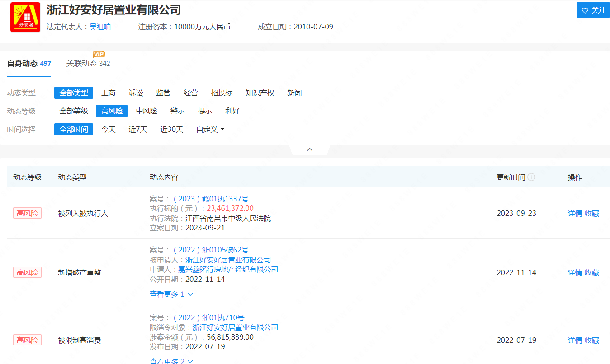Viewport: 610px width, 364px height.
Task: Open the 自定义 time range dropdown
Action: [x=210, y=130]
